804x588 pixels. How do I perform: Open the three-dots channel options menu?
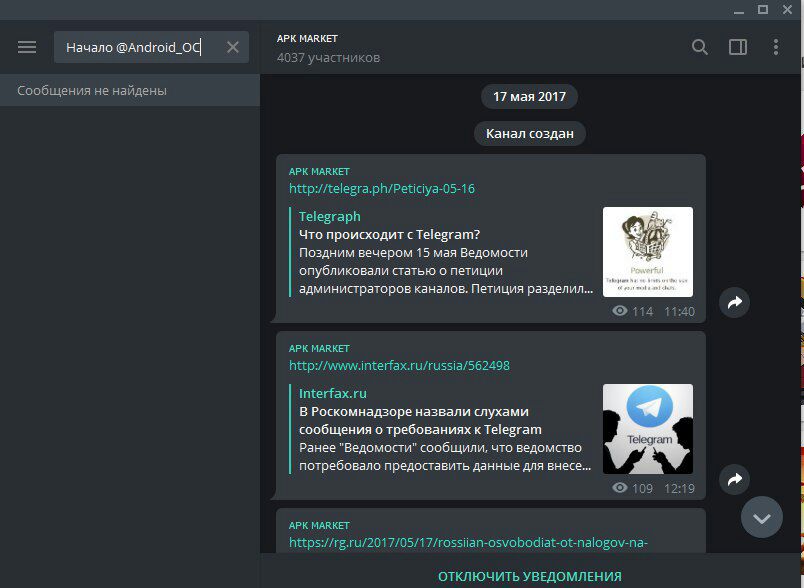(776, 47)
